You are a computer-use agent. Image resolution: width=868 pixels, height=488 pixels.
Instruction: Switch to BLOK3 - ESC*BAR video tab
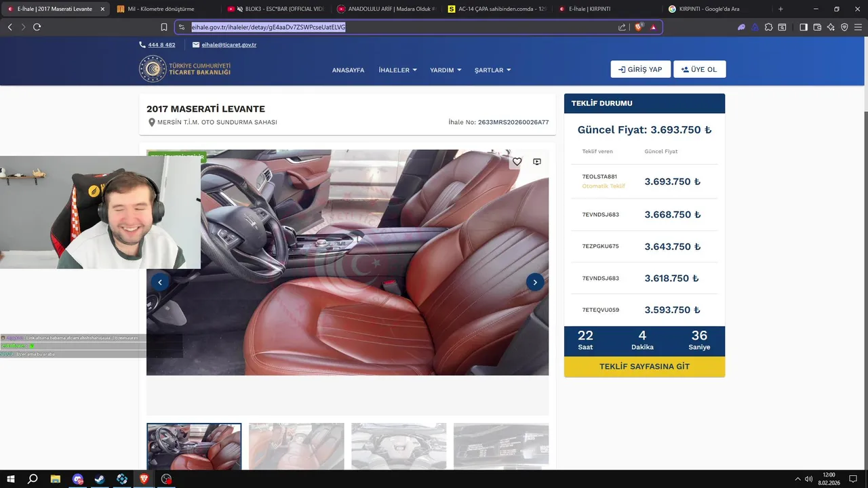(275, 9)
